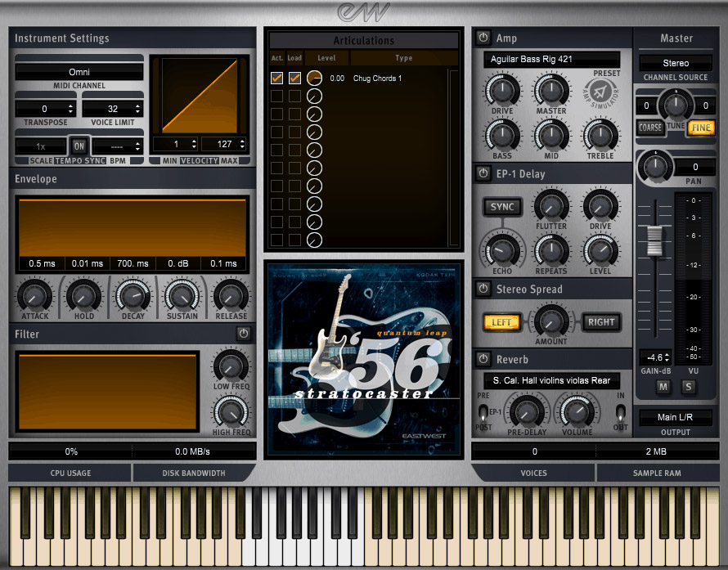Open the Main L/R output menu
Viewport: 728px width, 570px height.
tap(675, 417)
